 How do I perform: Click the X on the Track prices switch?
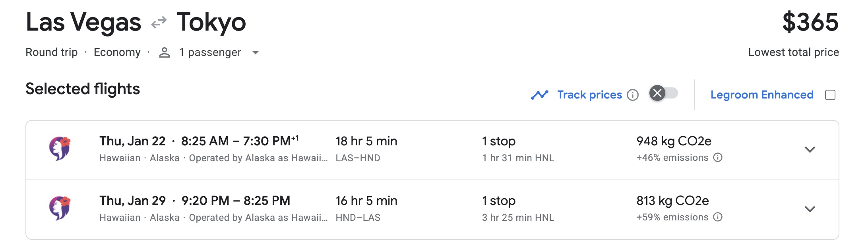[x=658, y=94]
